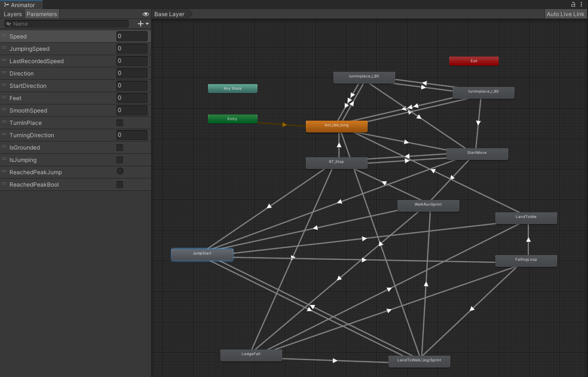The image size is (588, 377).
Task: Select the turninplace_l_90 state node
Action: pyautogui.click(x=364, y=77)
